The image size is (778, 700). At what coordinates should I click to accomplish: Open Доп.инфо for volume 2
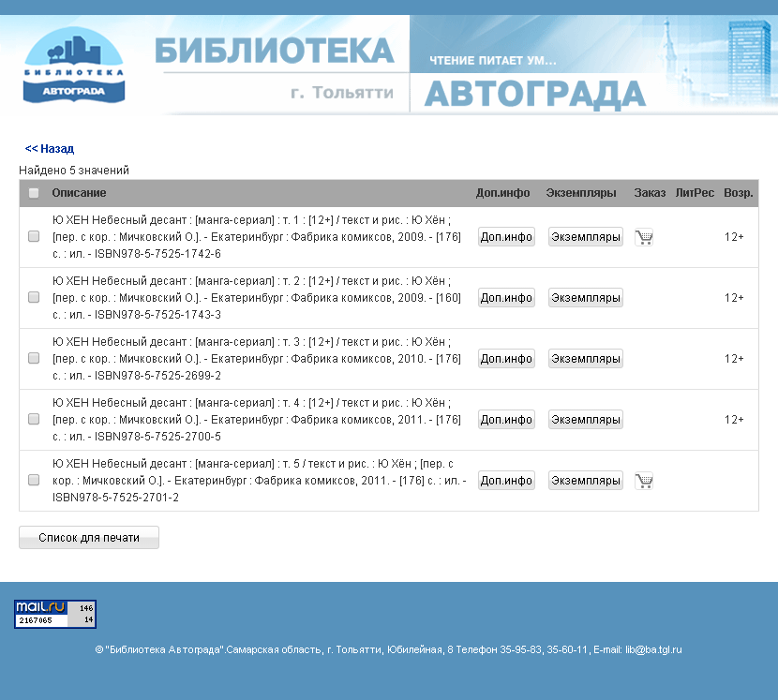click(506, 298)
